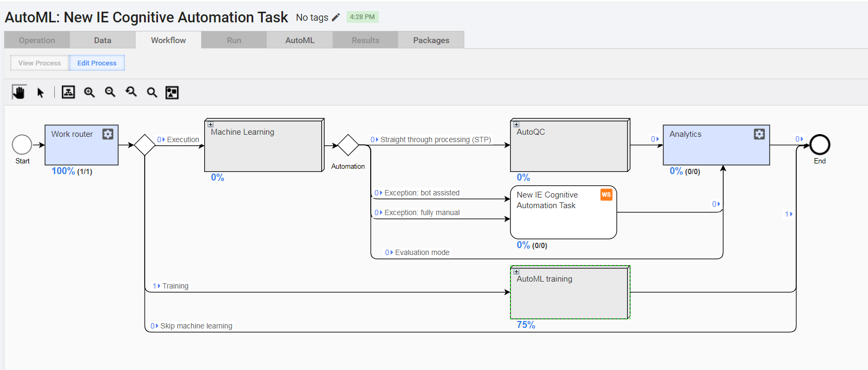
Task: Click the plain magnifier zoom icon
Action: coord(152,93)
